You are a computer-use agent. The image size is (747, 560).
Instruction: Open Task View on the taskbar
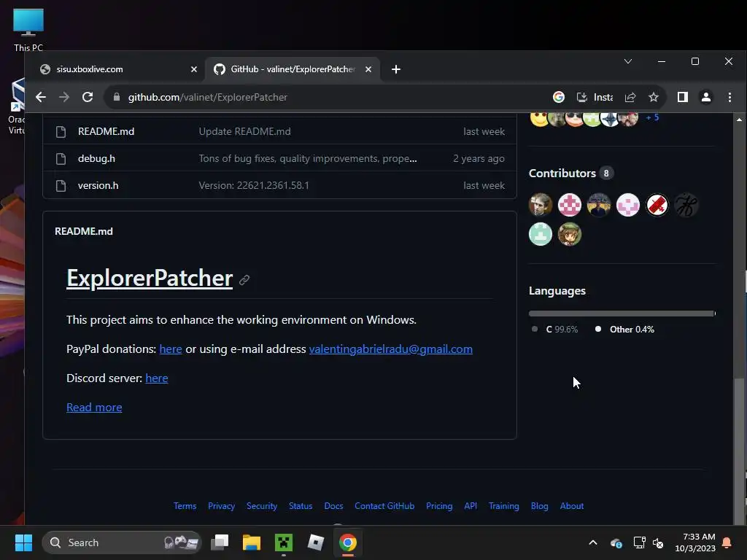point(220,542)
